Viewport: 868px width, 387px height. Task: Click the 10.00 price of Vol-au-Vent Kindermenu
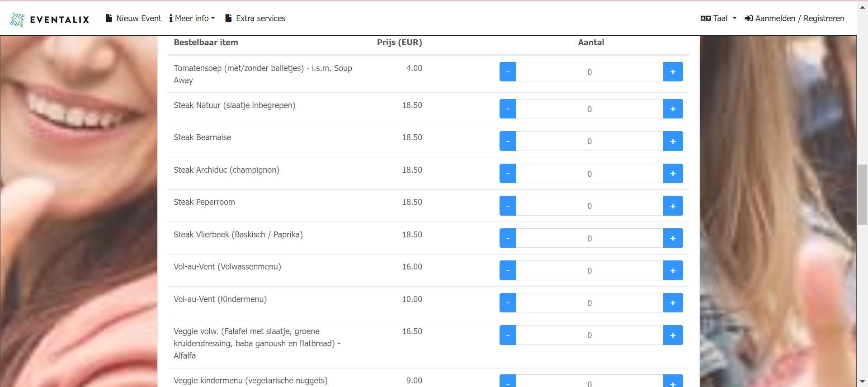tap(412, 299)
